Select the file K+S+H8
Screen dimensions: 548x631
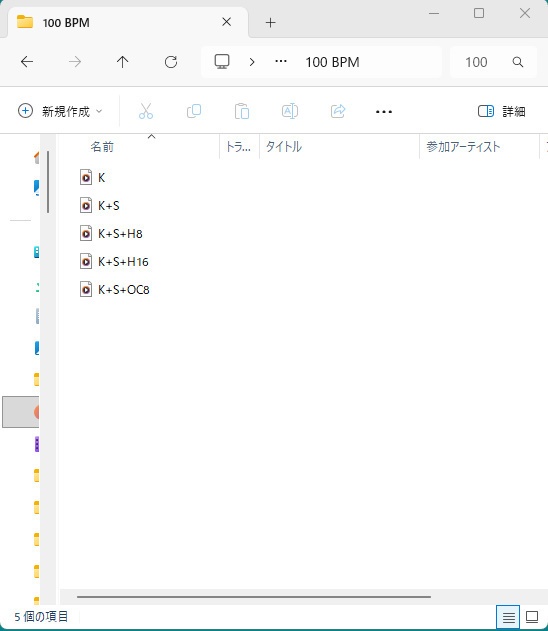pyautogui.click(x=120, y=234)
